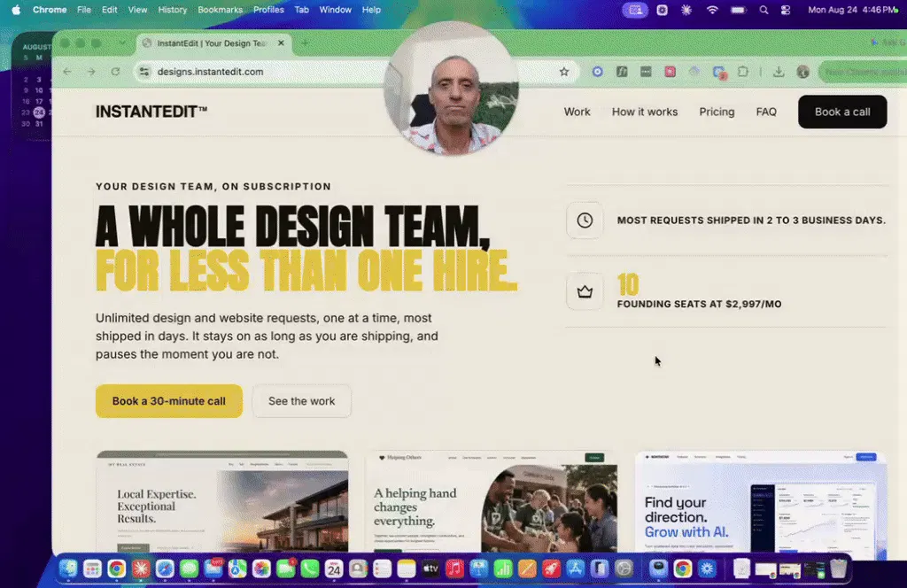Image resolution: width=907 pixels, height=588 pixels.
Task: Open the FAQ nav link
Action: [766, 112]
